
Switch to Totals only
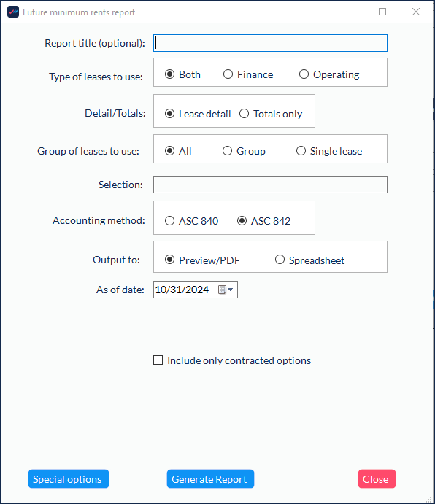pyautogui.click(x=271, y=114)
